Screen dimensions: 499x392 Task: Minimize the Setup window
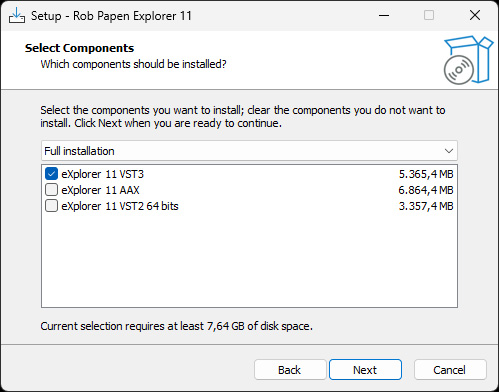pos(384,15)
